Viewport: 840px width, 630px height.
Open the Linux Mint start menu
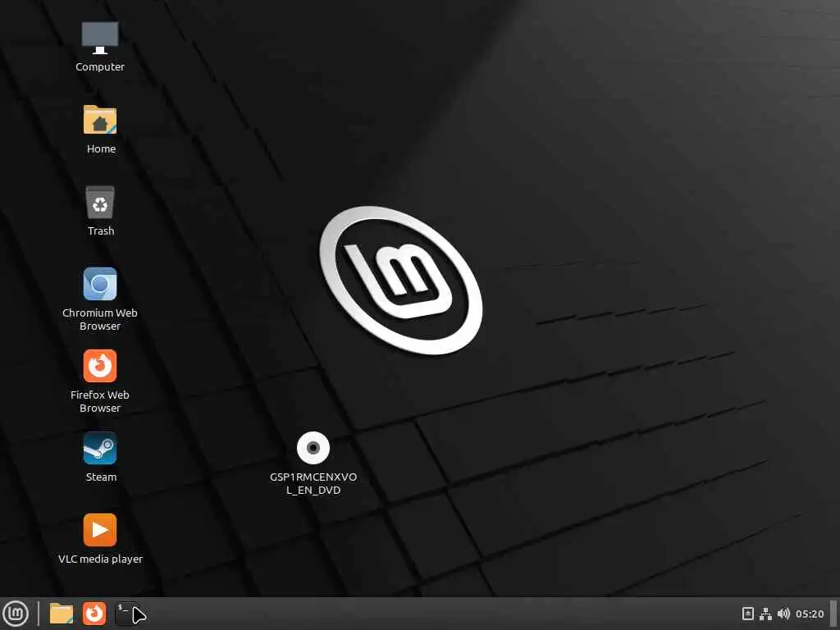point(16,614)
